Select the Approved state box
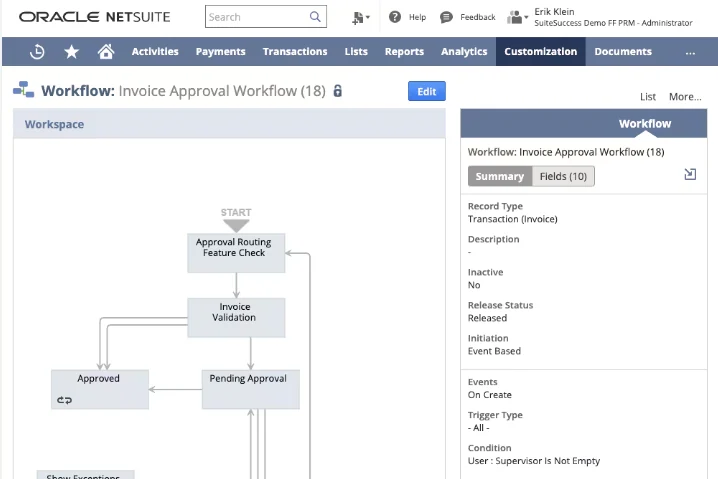This screenshot has width=718, height=479. coord(100,389)
